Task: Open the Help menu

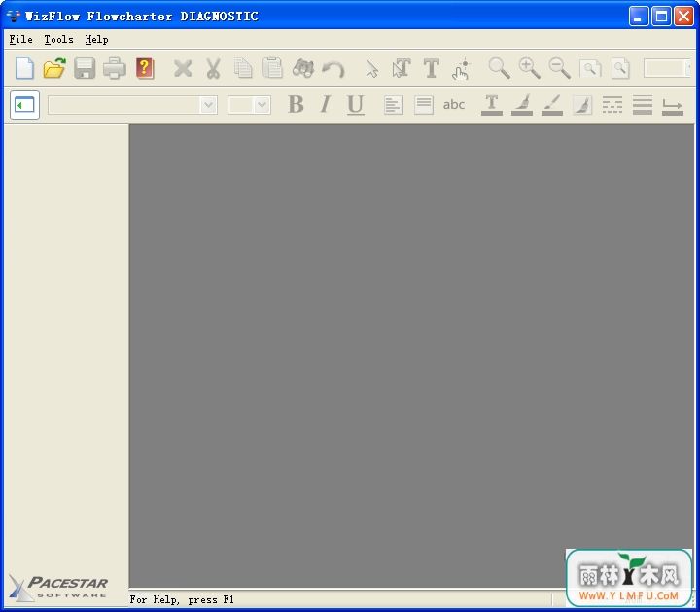Action: (96, 39)
